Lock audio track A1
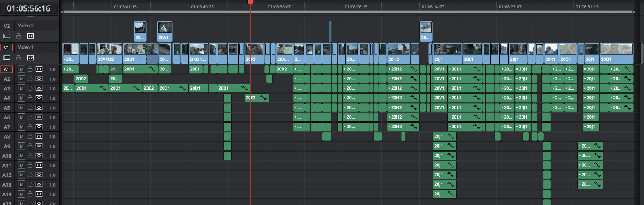The image size is (644, 205). click(x=30, y=69)
